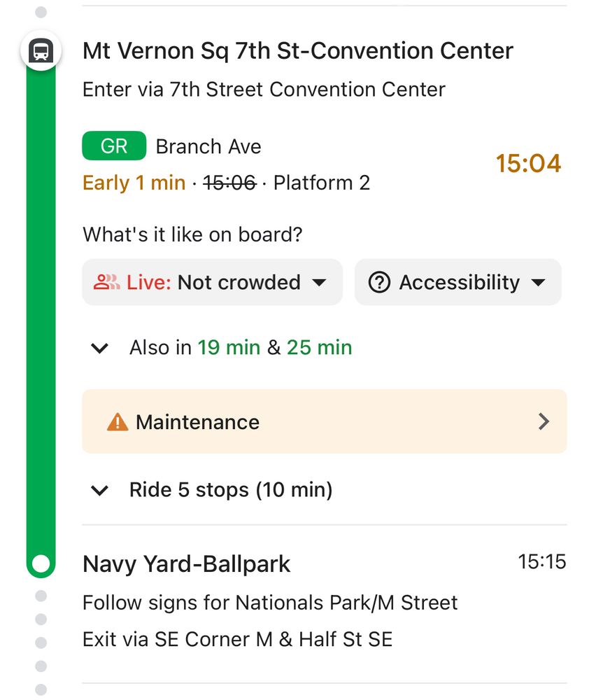
Task: Expand Ride 5 stops (10 min) list
Action: click(211, 490)
